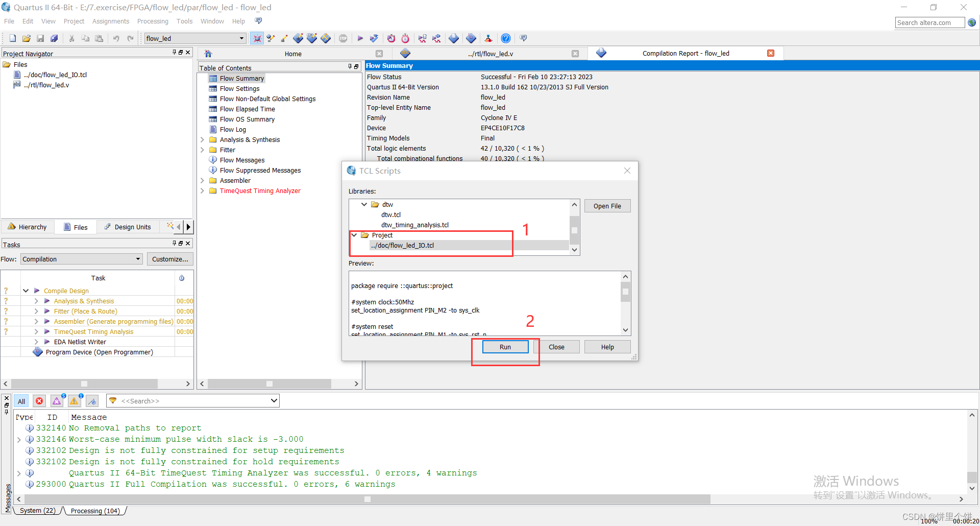The image size is (980, 526).
Task: Close the Compilation Report tab
Action: click(x=771, y=53)
